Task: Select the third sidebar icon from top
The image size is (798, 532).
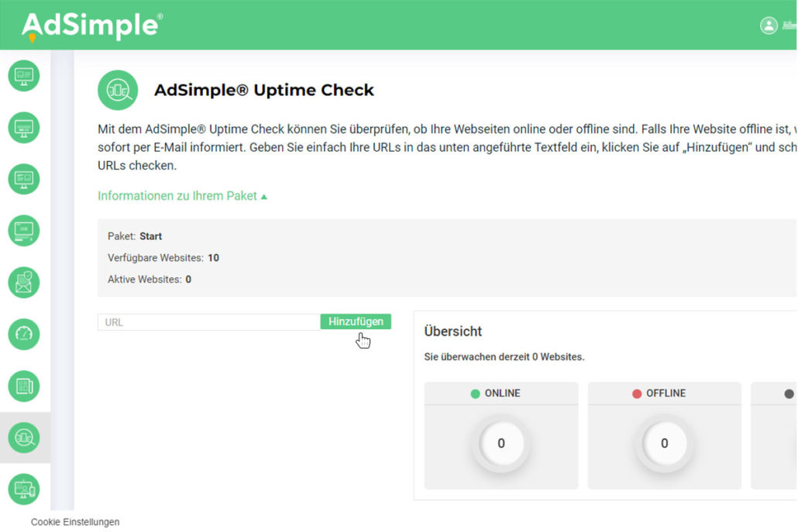Action: tap(23, 179)
